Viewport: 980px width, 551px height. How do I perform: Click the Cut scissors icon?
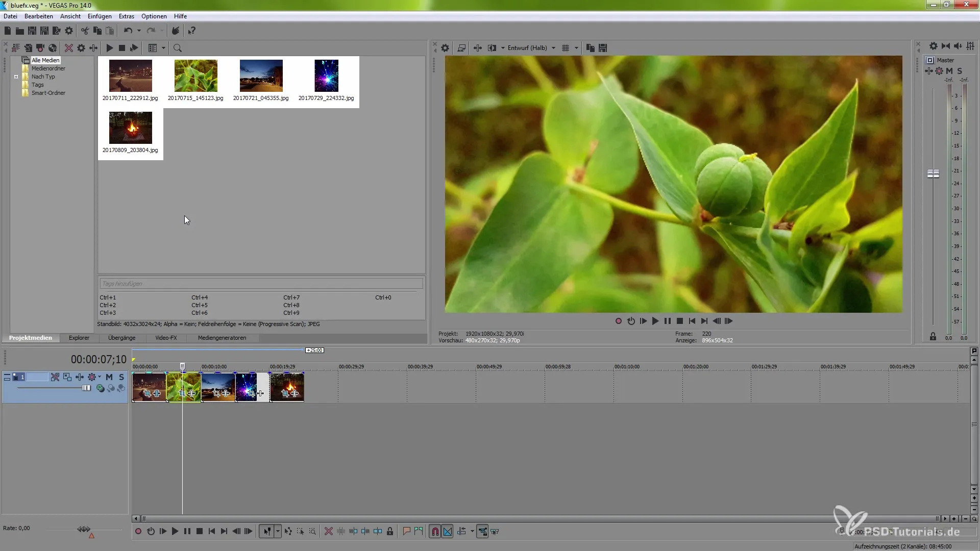[85, 31]
